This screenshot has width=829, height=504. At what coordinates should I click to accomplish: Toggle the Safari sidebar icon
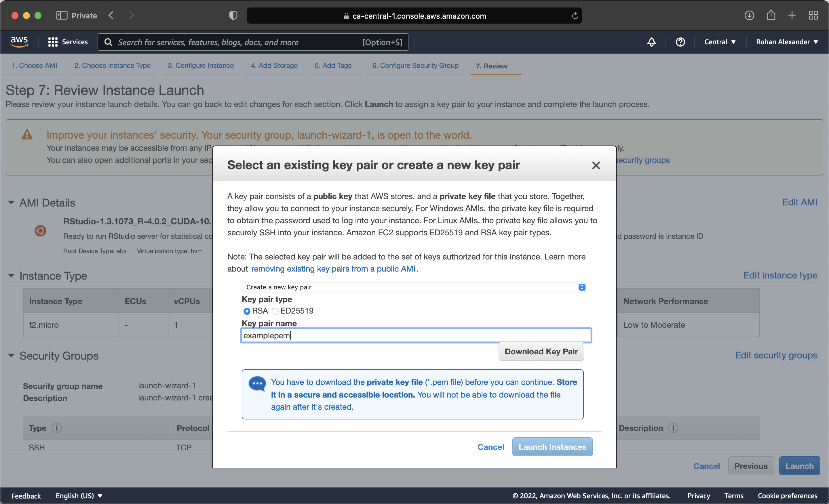point(62,16)
